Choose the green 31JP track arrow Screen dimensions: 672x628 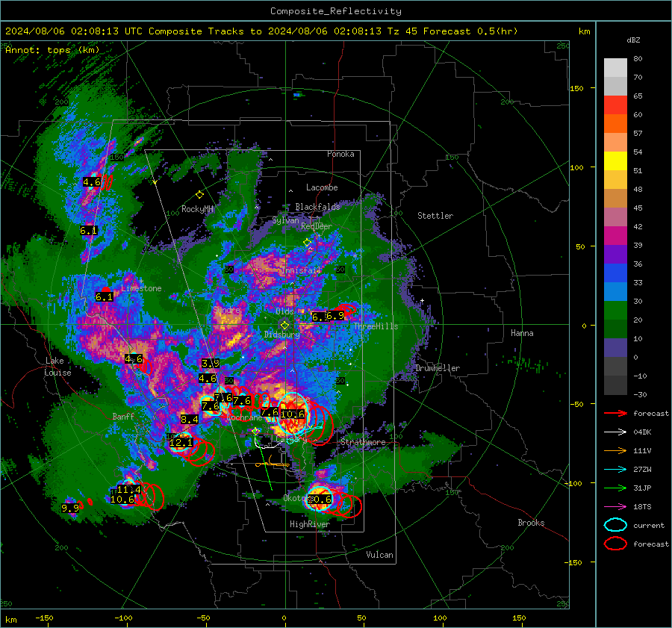615,488
